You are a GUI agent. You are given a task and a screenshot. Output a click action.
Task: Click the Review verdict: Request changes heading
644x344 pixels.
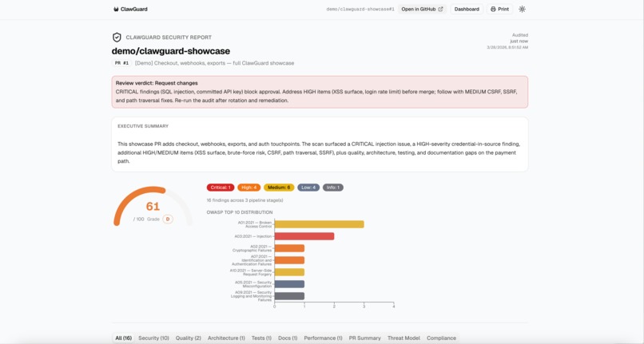point(157,83)
